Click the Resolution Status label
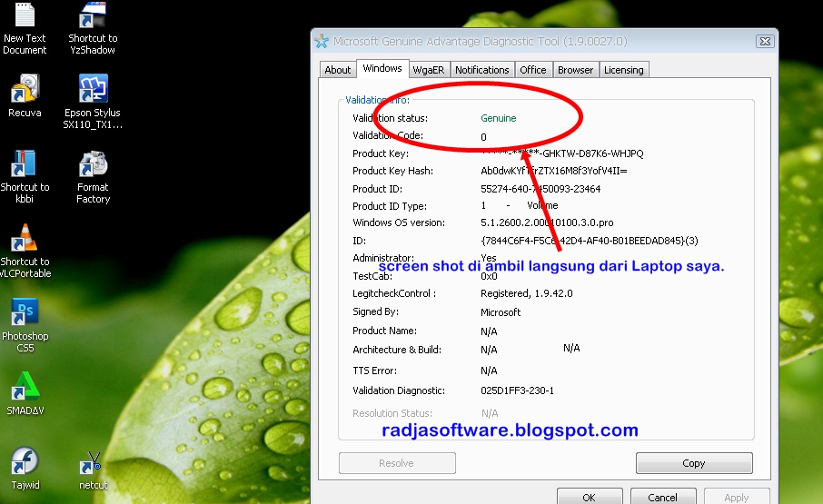The height and width of the screenshot is (504, 823). 392,413
